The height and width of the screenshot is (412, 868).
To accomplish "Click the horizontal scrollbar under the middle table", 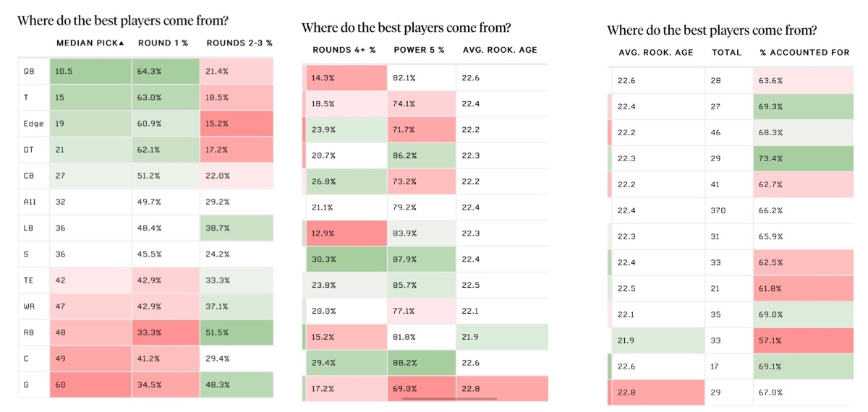I will (x=449, y=398).
